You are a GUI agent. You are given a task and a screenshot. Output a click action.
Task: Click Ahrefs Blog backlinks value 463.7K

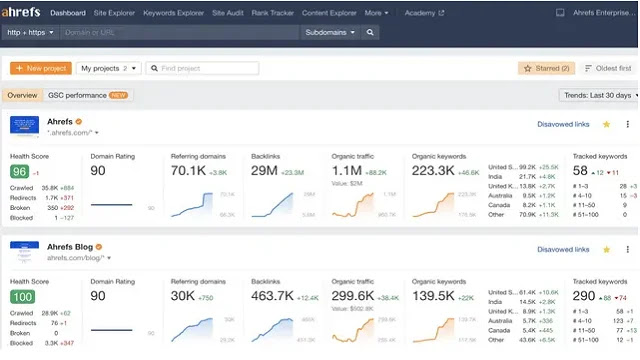click(272, 296)
